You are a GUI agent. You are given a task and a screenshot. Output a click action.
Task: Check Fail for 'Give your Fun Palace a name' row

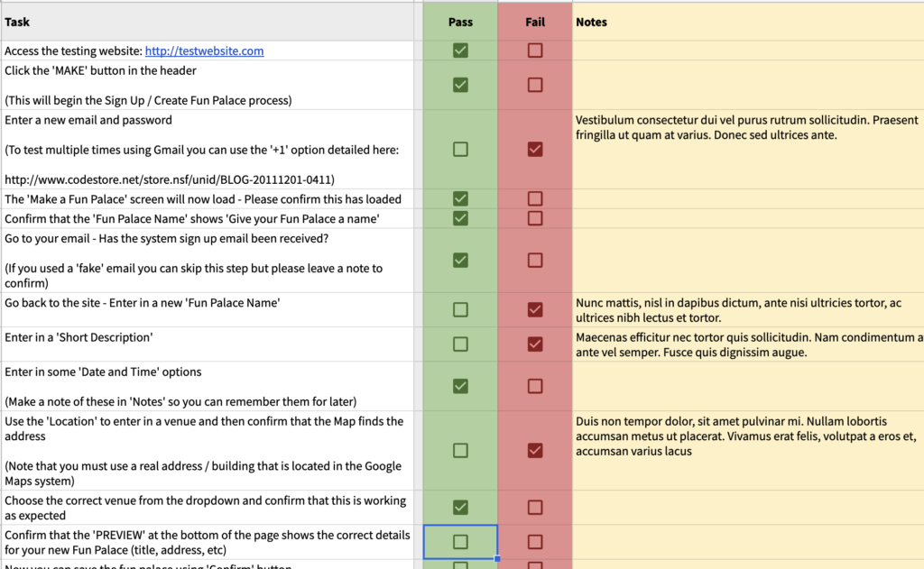click(x=535, y=218)
